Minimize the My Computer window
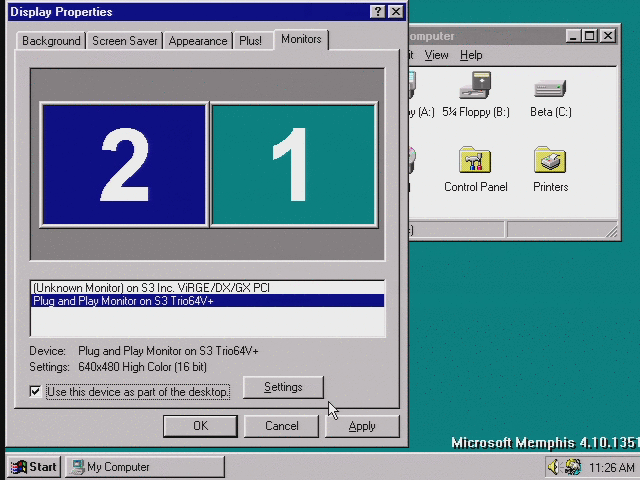Image resolution: width=640 pixels, height=480 pixels. [x=574, y=36]
